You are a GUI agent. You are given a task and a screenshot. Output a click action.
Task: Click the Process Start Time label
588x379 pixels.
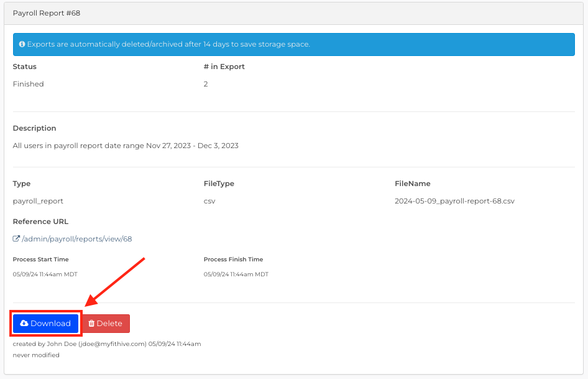(40, 259)
